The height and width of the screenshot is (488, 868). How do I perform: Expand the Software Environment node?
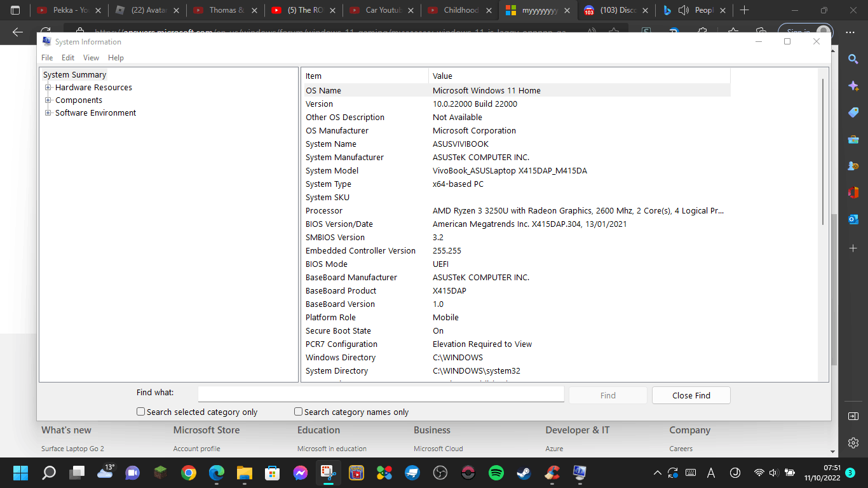[x=48, y=112]
